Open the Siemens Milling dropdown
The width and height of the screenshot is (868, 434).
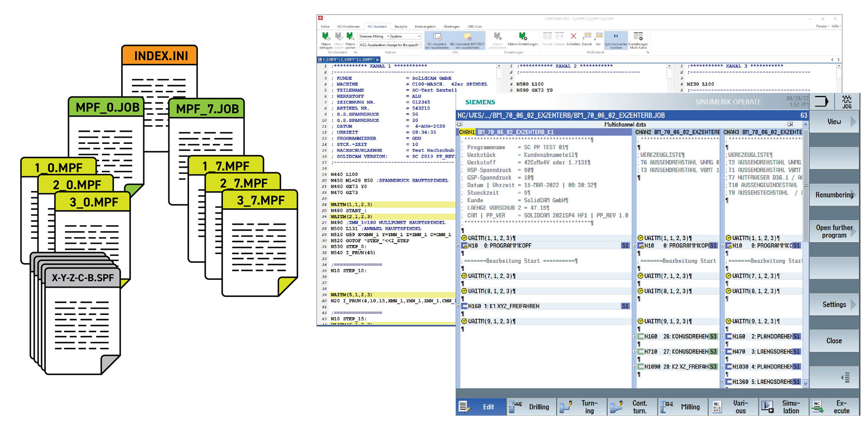tap(374, 36)
